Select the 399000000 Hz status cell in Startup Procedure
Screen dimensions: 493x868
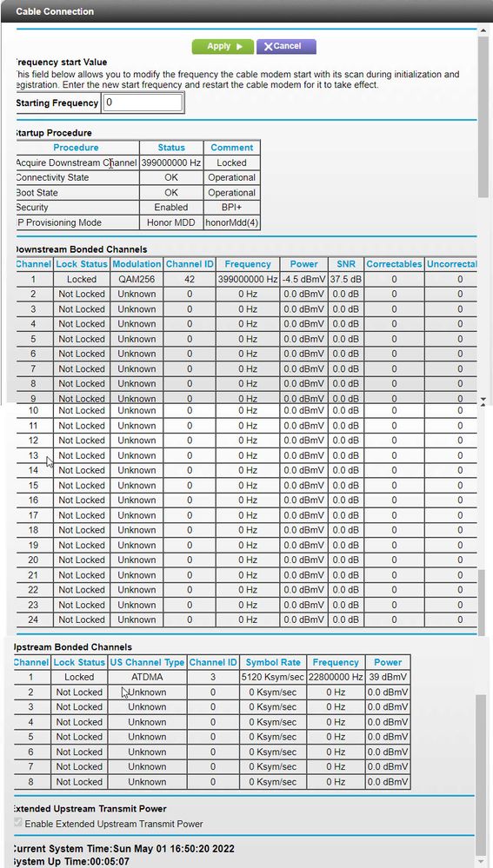(171, 162)
